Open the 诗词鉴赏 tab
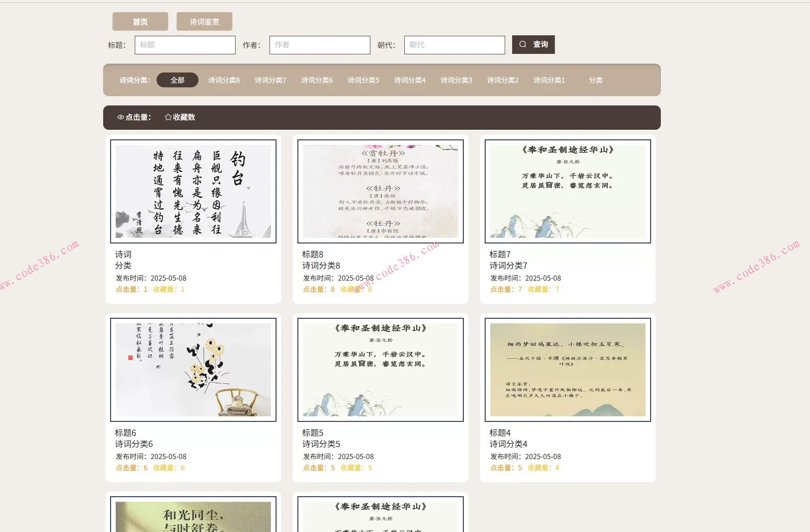This screenshot has width=810, height=532. [x=204, y=21]
